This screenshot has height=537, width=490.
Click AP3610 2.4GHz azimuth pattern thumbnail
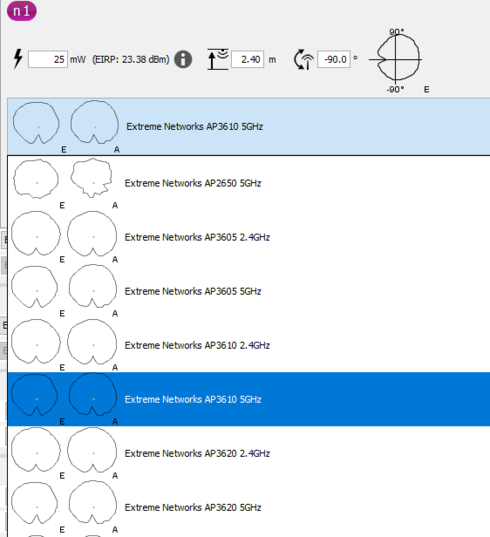(92, 341)
